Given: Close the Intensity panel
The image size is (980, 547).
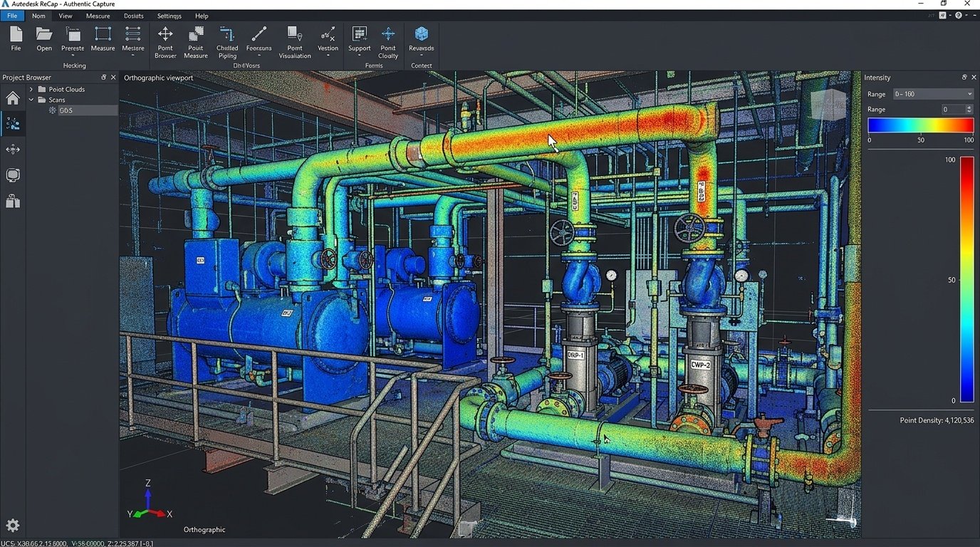Looking at the screenshot, I should 974,77.
